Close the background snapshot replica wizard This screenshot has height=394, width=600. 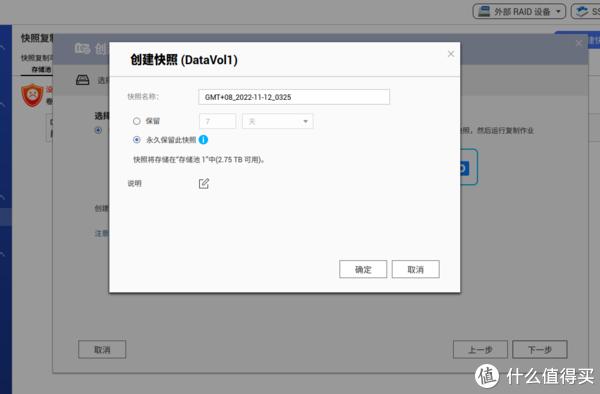coord(579,44)
